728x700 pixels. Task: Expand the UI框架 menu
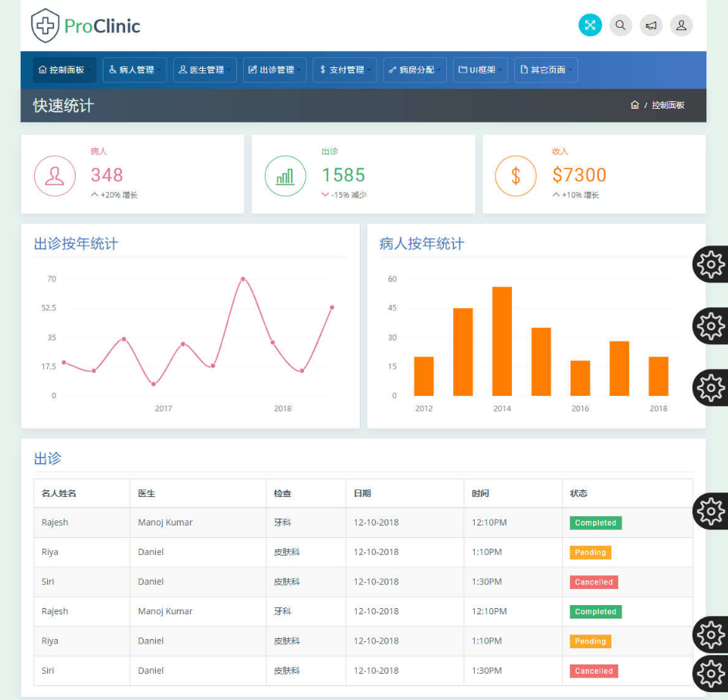point(480,69)
